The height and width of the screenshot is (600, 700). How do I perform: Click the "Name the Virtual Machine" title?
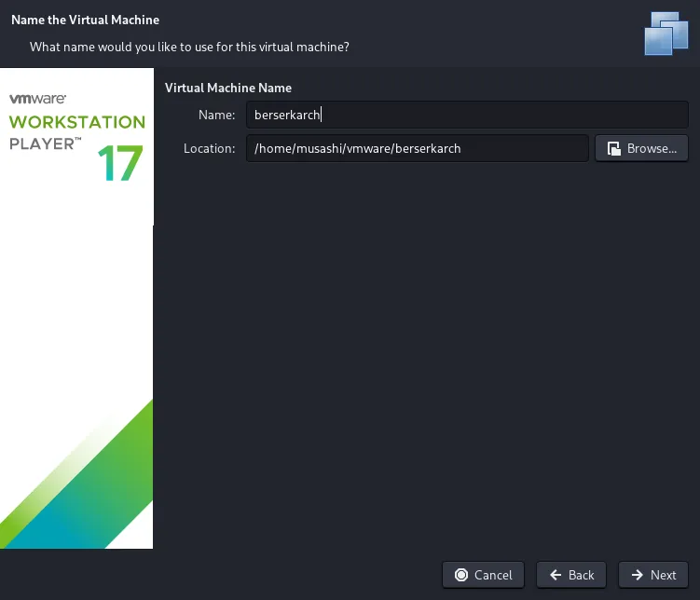(85, 20)
